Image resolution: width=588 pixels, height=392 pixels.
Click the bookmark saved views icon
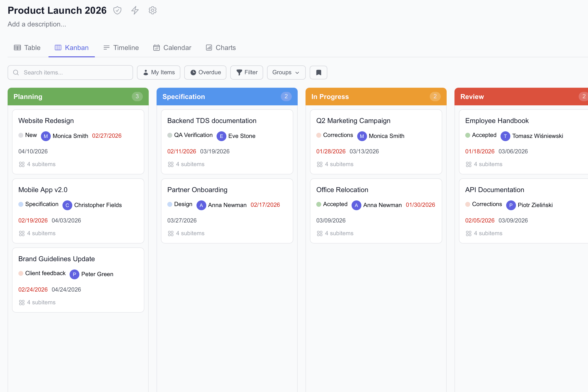(318, 73)
